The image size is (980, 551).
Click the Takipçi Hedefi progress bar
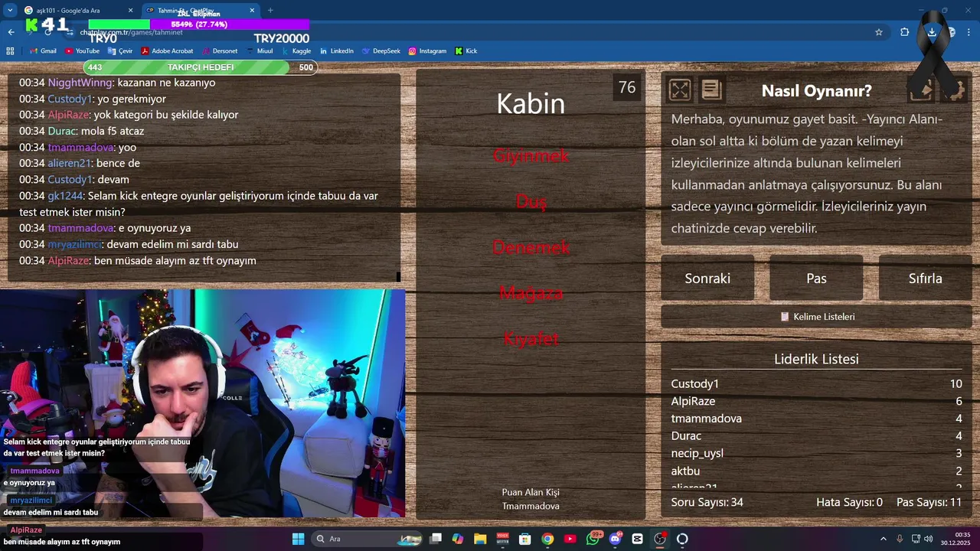pyautogui.click(x=201, y=67)
